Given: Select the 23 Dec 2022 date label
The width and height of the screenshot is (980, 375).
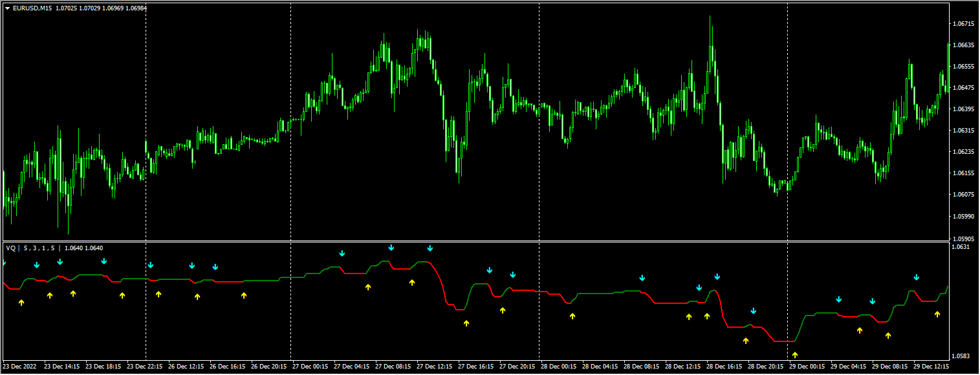Looking at the screenshot, I should [x=20, y=366].
